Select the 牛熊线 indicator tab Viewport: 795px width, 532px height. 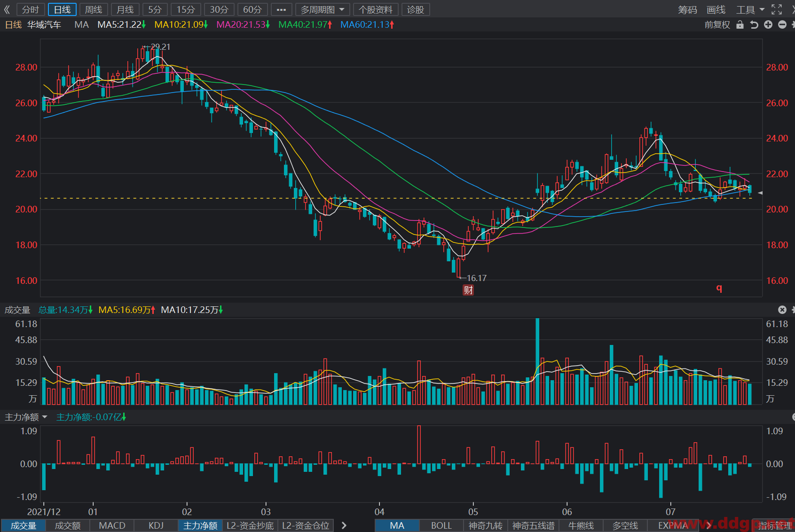pos(581,525)
